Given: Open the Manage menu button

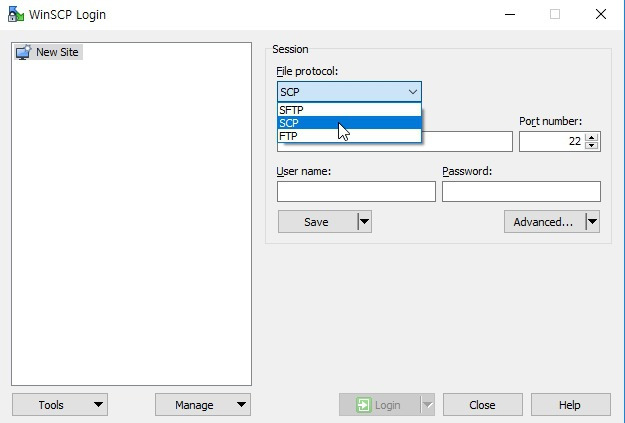Looking at the screenshot, I should tap(203, 405).
